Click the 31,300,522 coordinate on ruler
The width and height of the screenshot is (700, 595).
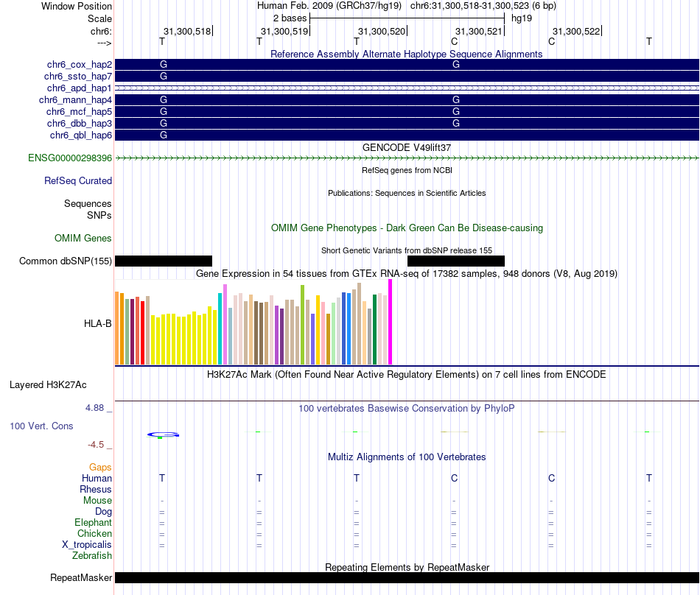(x=576, y=31)
